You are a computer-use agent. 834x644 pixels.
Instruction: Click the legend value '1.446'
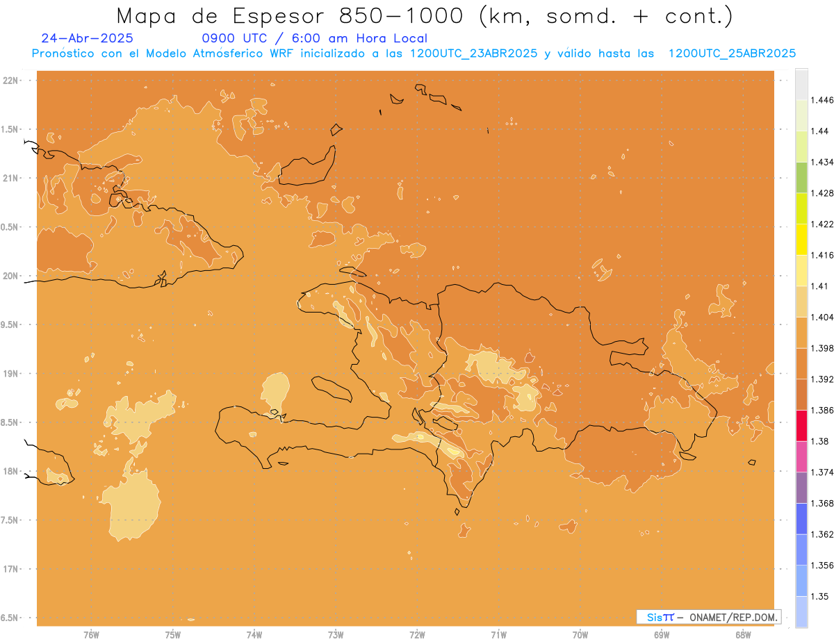(822, 100)
